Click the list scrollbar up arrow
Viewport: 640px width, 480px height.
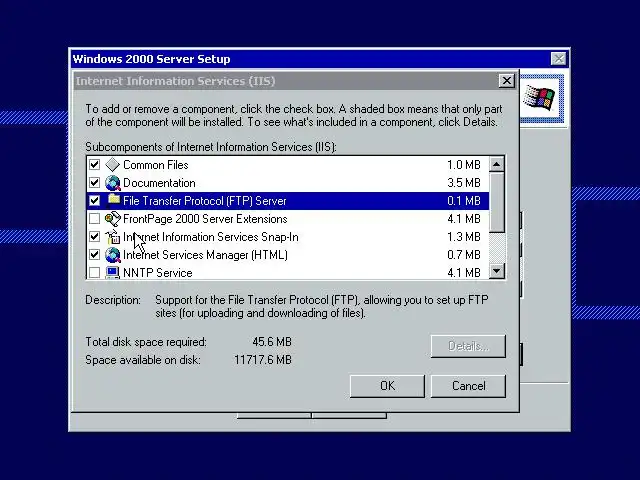click(497, 164)
